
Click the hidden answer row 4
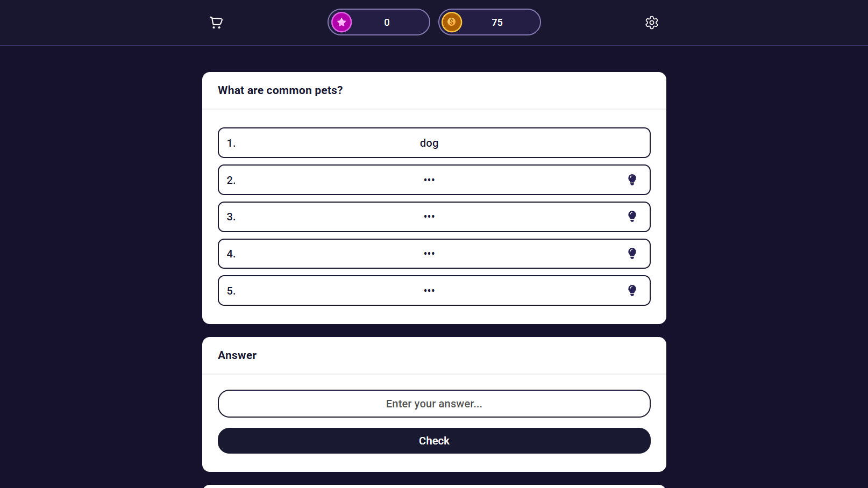376,253
